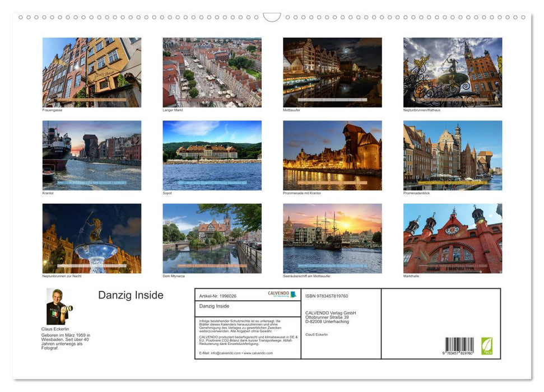
Task: Open the Frauengasse photo thumbnail
Action: coord(91,72)
